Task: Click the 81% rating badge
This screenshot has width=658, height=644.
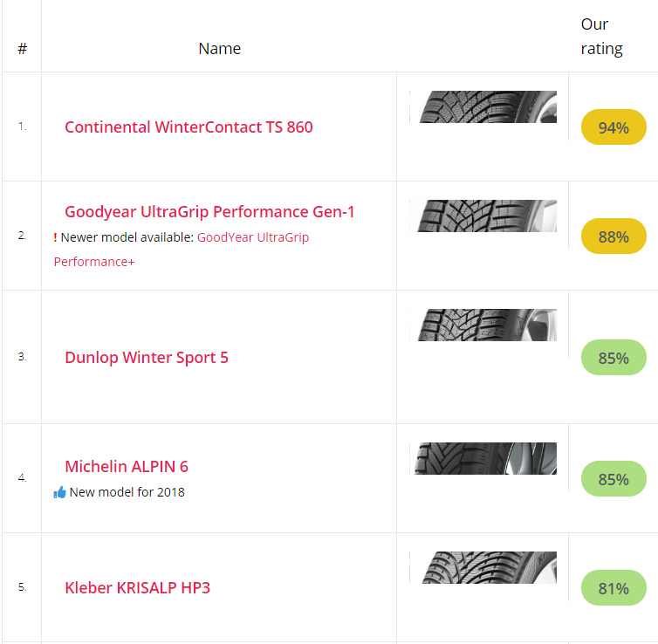Action: click(x=613, y=588)
